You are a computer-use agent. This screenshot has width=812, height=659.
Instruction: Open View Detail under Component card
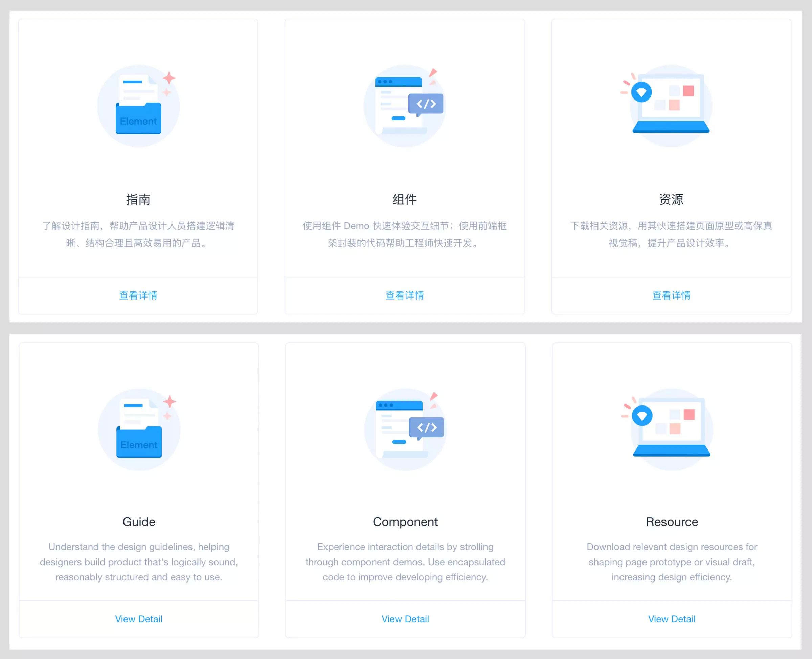click(405, 619)
